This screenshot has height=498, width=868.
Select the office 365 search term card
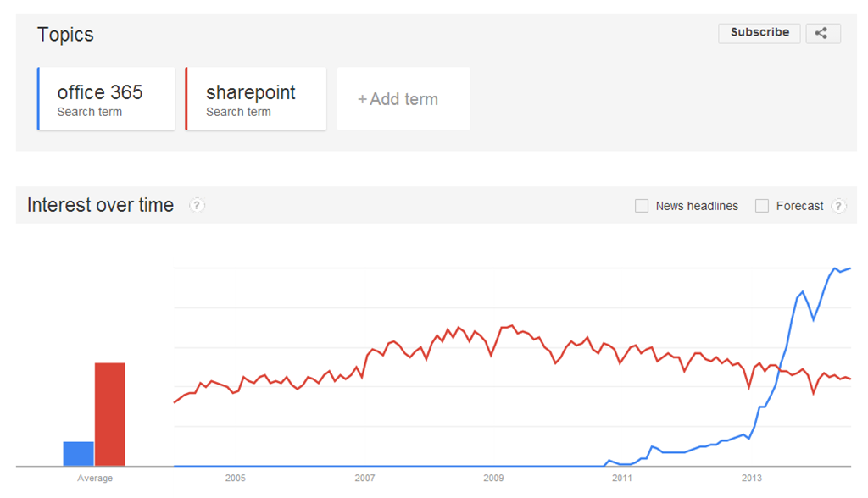(107, 99)
